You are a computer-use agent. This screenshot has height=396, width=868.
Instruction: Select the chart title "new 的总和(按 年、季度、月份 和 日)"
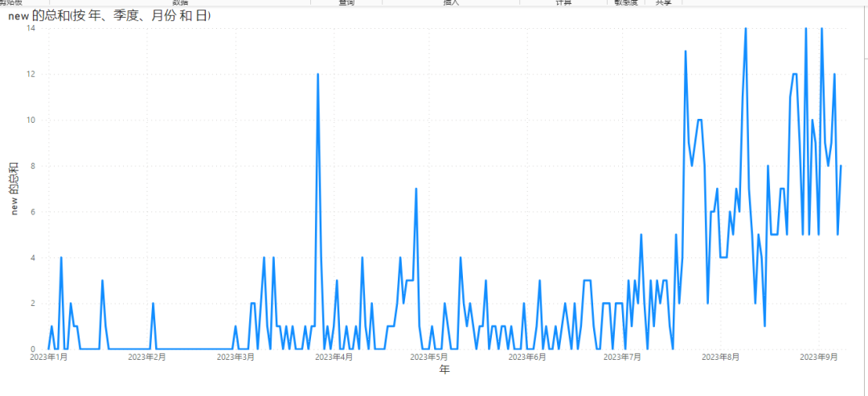pos(109,17)
